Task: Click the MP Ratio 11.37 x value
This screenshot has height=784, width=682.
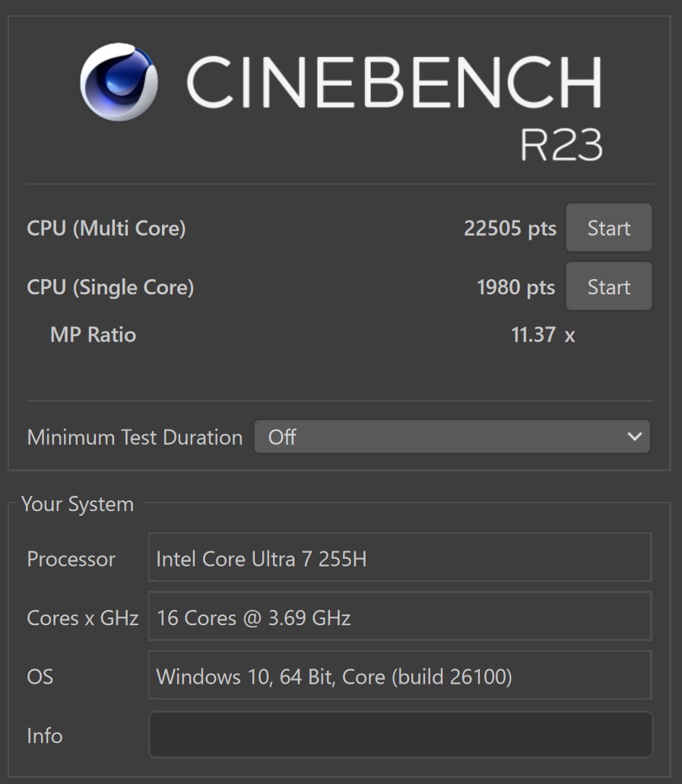Action: pyautogui.click(x=543, y=335)
